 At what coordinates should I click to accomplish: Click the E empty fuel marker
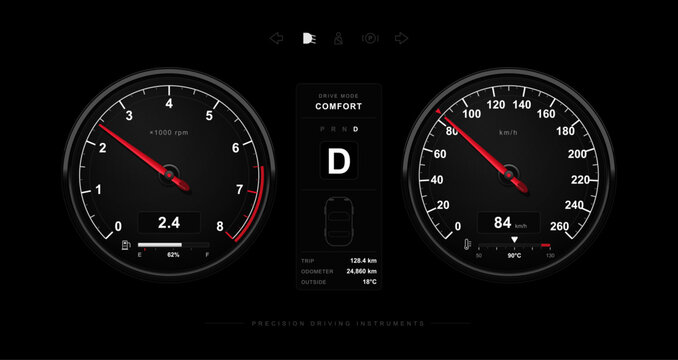[x=139, y=255]
